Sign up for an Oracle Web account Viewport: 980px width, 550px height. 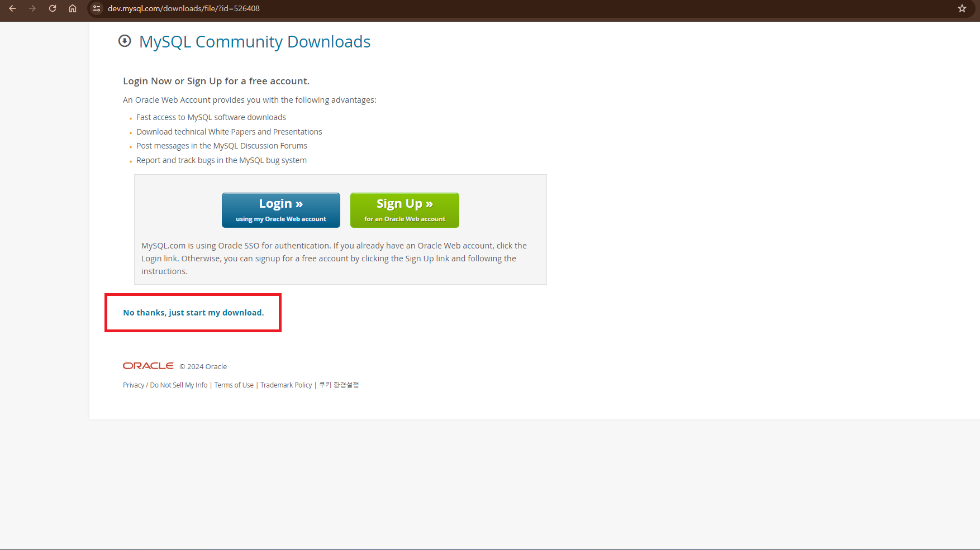405,210
